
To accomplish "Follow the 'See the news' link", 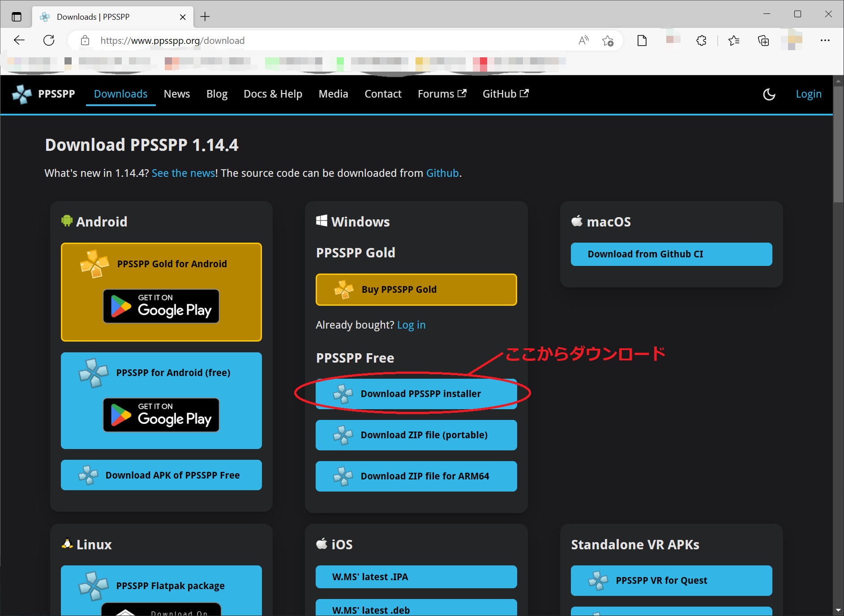I will coord(184,173).
